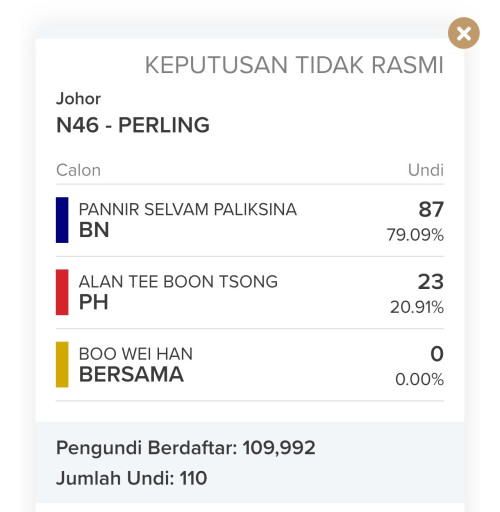Click the Johor state label
The image size is (500, 512).
click(x=78, y=99)
